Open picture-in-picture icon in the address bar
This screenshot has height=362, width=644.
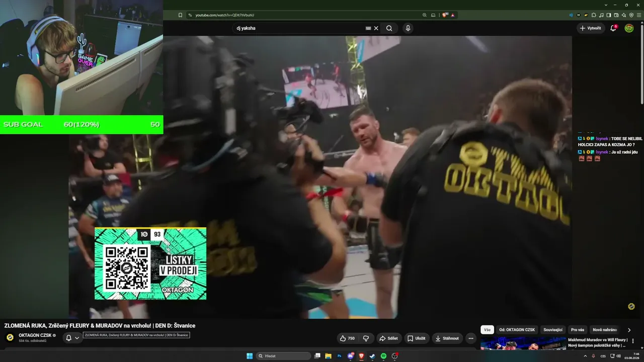click(433, 15)
